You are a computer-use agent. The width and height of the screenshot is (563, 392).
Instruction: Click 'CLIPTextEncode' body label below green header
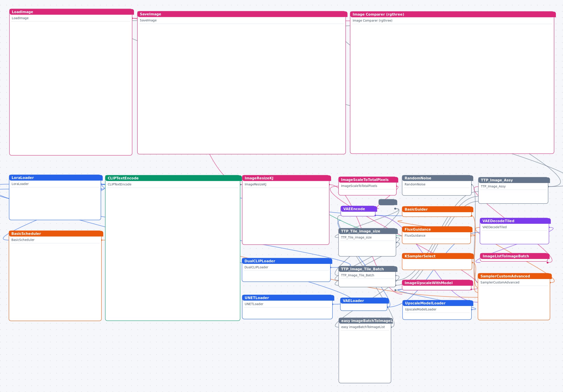click(x=119, y=184)
